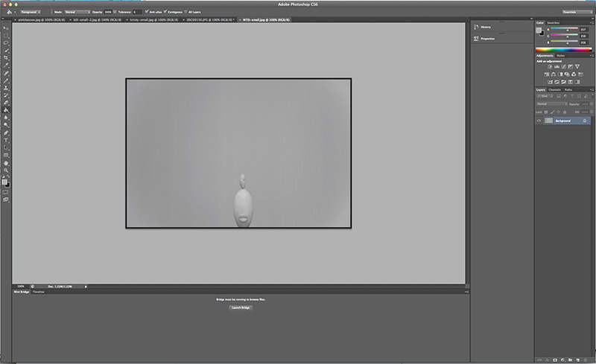596x364 pixels.
Task: Click the color spectrum ramp bar
Action: coord(564,50)
